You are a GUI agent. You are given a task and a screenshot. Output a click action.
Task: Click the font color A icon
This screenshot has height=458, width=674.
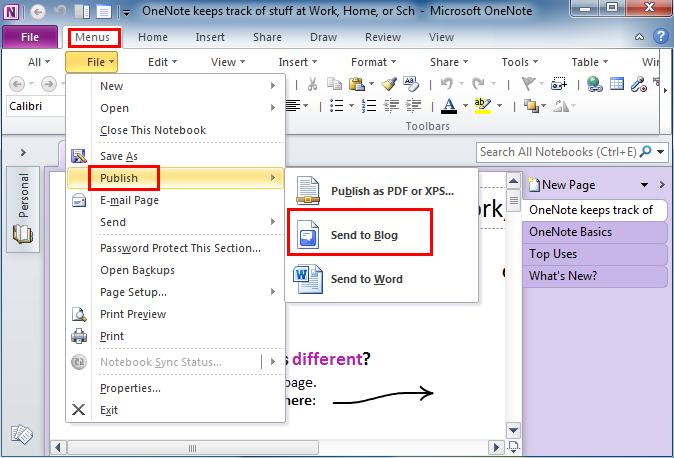pos(449,106)
